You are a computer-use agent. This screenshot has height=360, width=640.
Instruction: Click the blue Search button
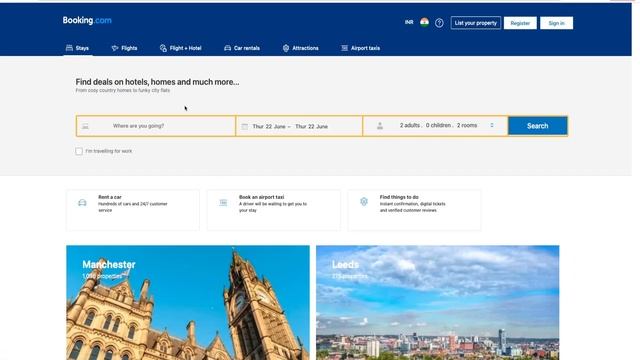pos(538,126)
